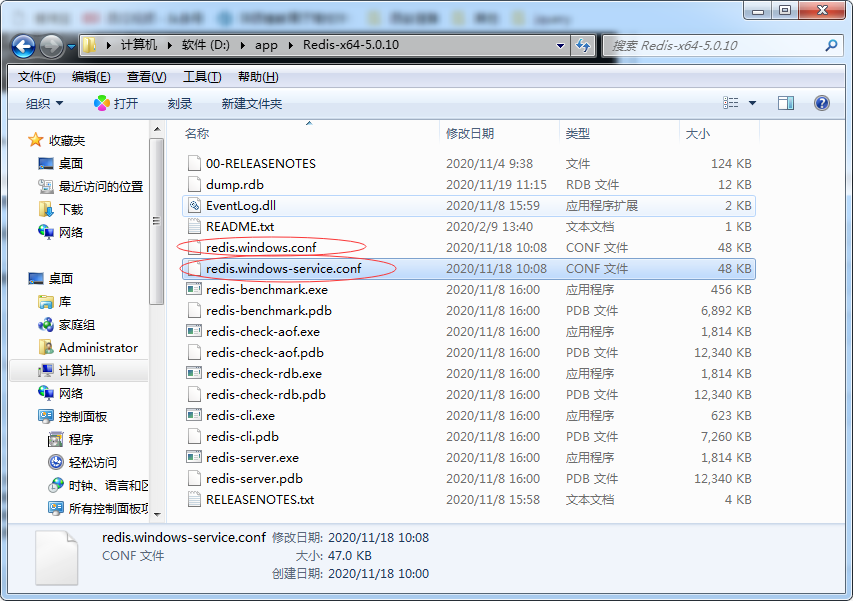
Task: Sort files by the 名称 column header
Action: click(197, 133)
